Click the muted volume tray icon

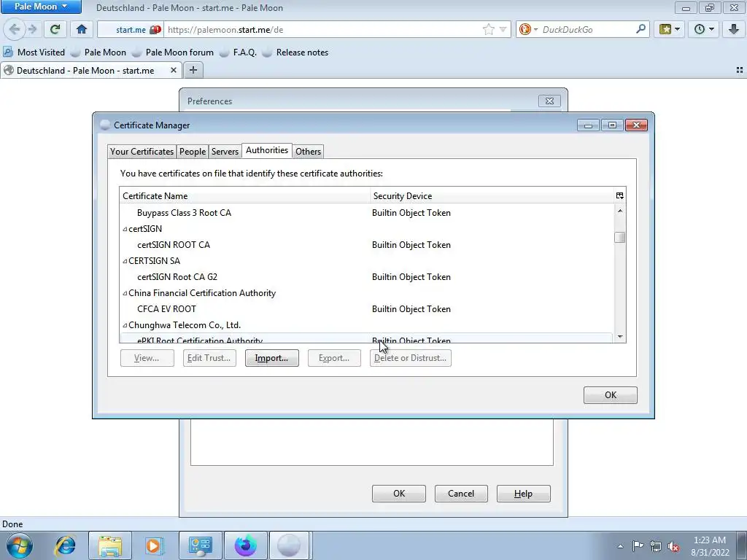[x=673, y=546]
